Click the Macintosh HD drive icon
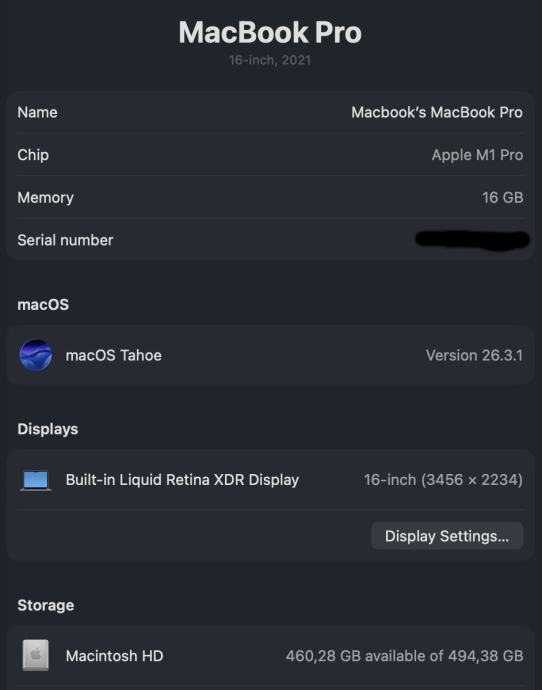The height and width of the screenshot is (690, 542). pyautogui.click(x=36, y=655)
